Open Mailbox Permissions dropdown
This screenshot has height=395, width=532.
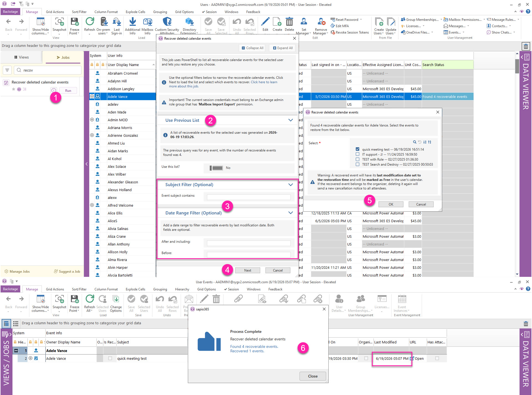(x=464, y=19)
